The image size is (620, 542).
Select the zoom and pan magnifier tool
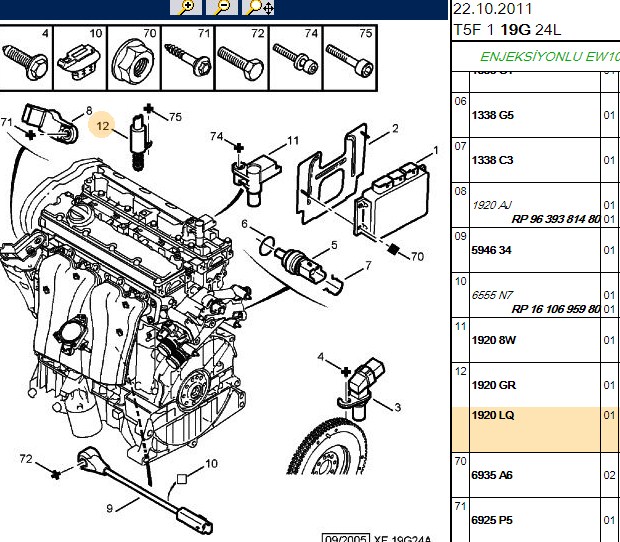pos(258,7)
